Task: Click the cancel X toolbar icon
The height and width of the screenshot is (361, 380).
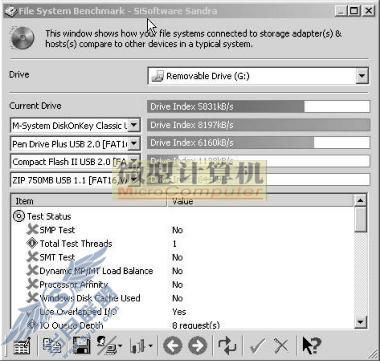Action: click(281, 346)
